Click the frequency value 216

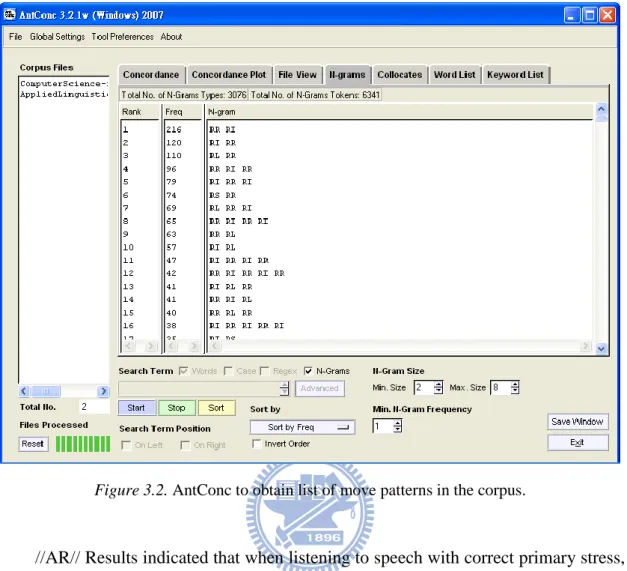[174, 130]
